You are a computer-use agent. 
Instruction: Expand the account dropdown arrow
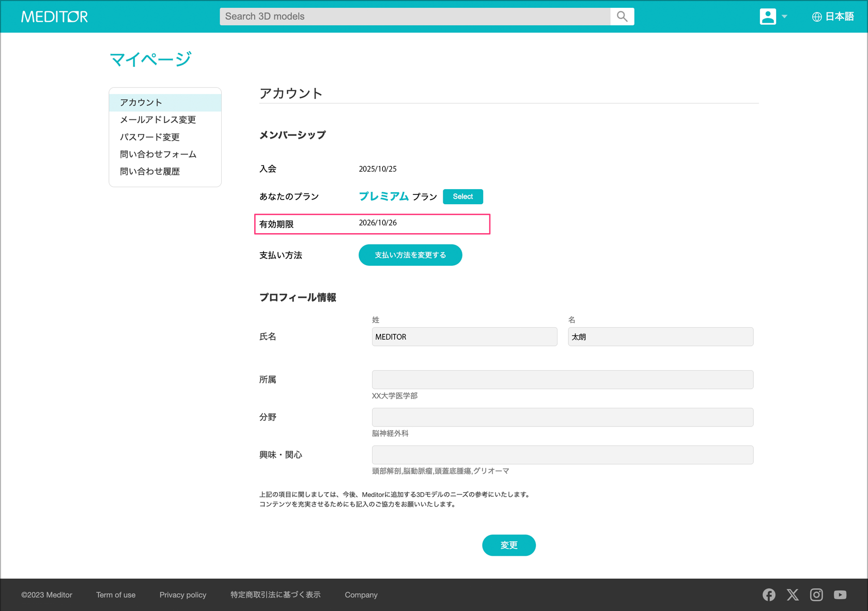click(784, 17)
